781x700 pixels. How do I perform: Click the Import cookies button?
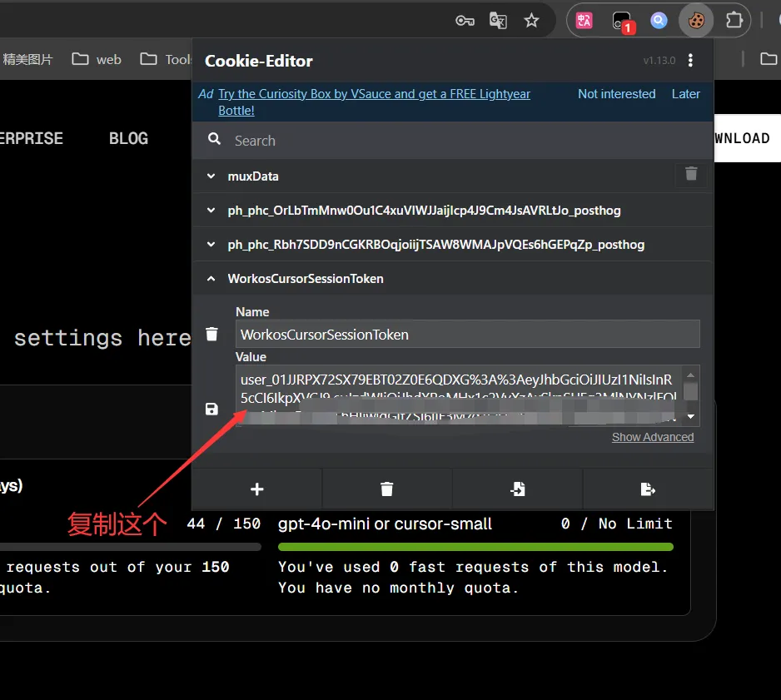click(x=518, y=489)
